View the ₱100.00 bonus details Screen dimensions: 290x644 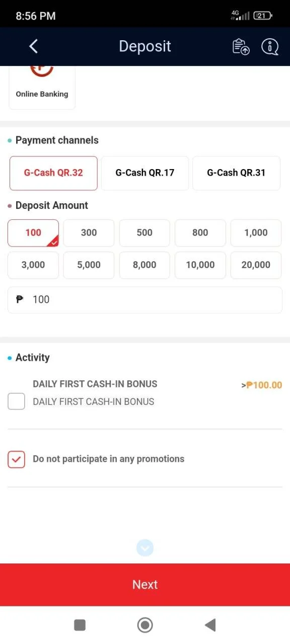262,385
